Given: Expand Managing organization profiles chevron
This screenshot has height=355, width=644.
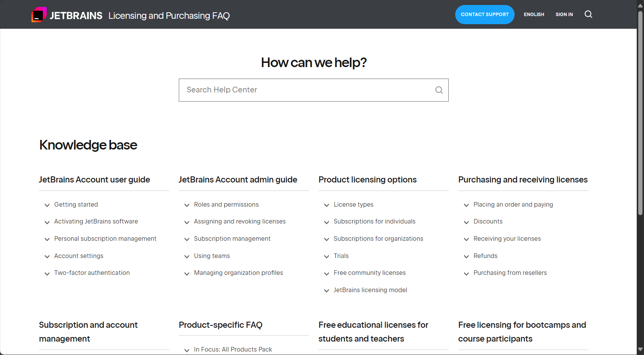Looking at the screenshot, I should (187, 274).
